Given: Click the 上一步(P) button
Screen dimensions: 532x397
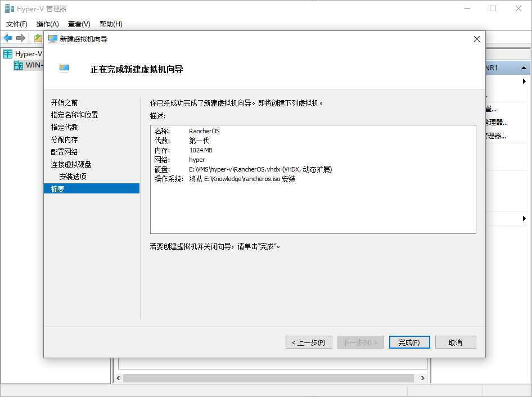Looking at the screenshot, I should tap(309, 342).
